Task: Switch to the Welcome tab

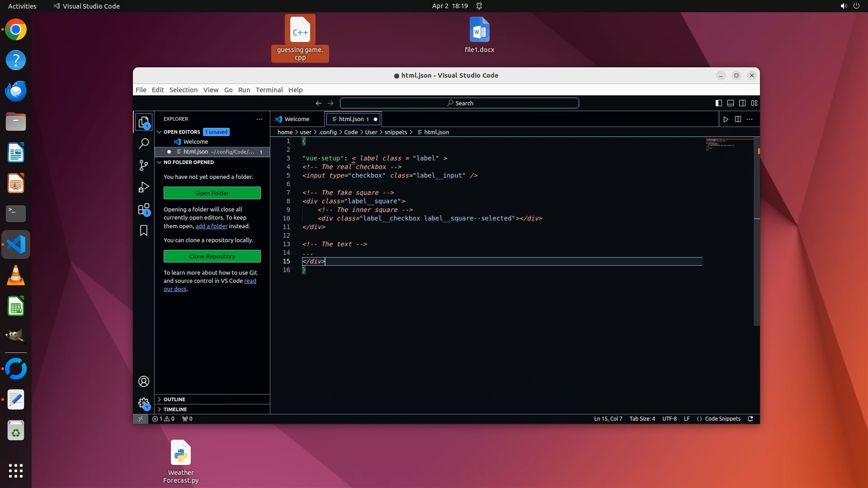Action: (297, 119)
